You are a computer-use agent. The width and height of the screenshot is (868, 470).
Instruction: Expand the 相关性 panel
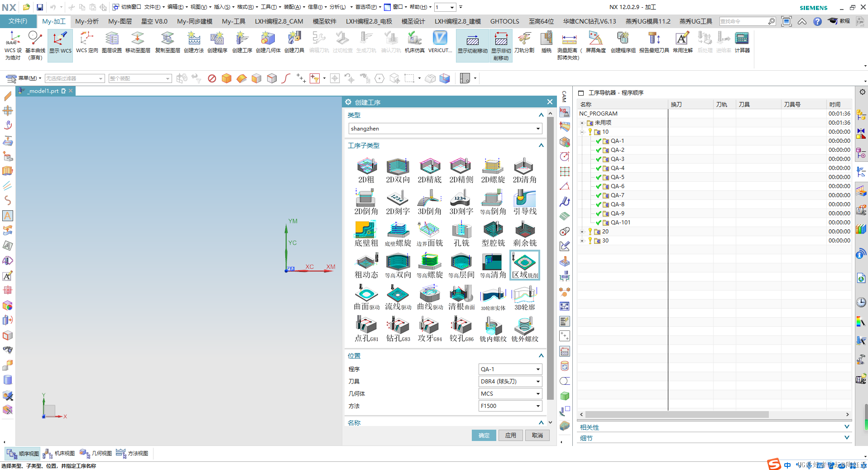click(847, 427)
